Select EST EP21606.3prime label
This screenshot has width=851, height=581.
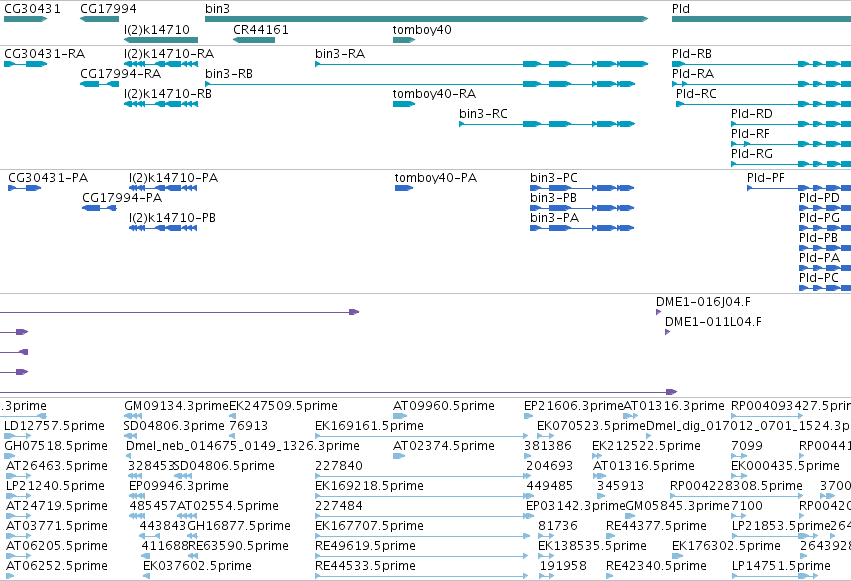pos(574,406)
